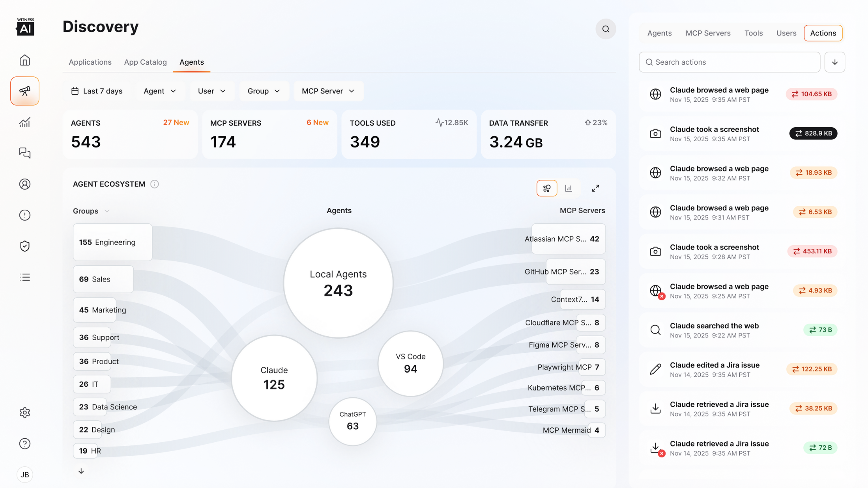The width and height of the screenshot is (868, 488).
Task: Open the conversations chat bubbles icon
Action: (x=25, y=153)
